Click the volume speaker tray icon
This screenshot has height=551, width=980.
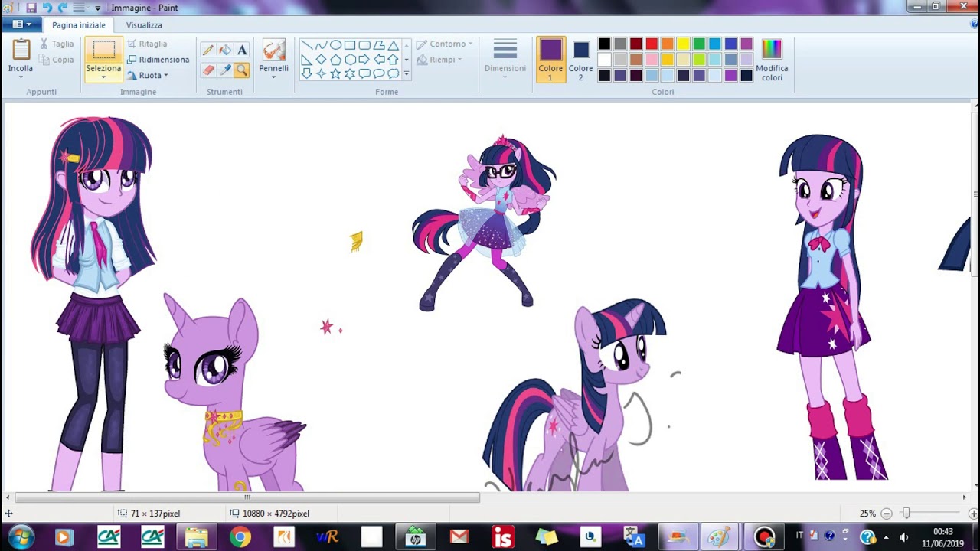coord(904,537)
